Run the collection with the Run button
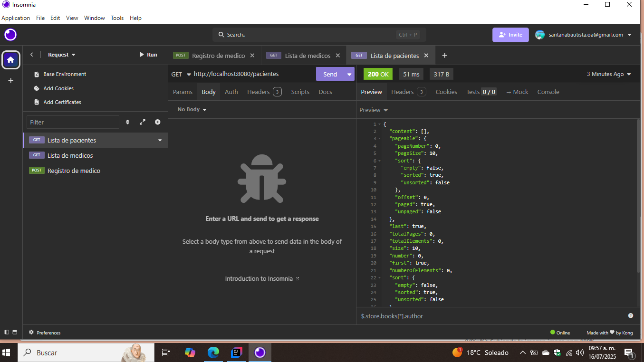This screenshot has width=644, height=362. 148,55
